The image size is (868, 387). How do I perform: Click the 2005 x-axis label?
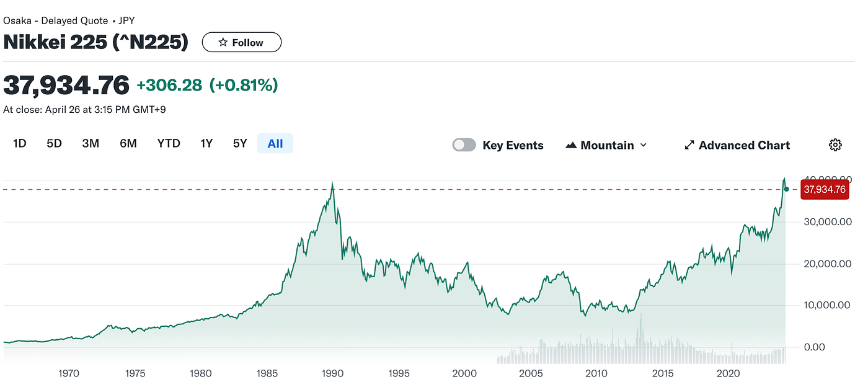531,373
